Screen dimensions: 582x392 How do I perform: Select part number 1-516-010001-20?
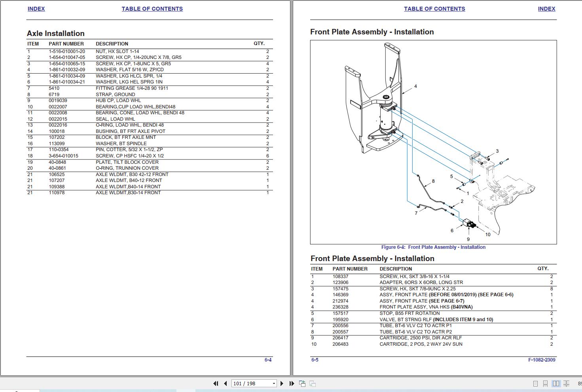pos(67,51)
